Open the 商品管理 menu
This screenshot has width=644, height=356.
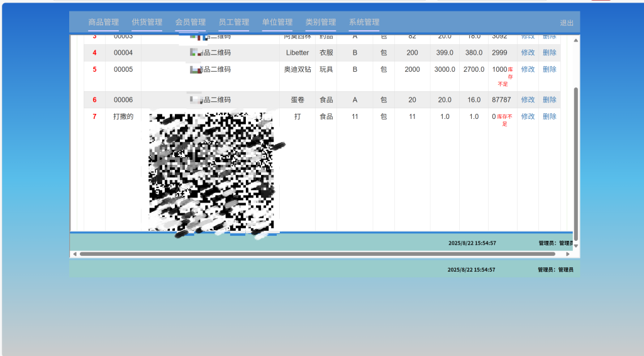pyautogui.click(x=104, y=22)
